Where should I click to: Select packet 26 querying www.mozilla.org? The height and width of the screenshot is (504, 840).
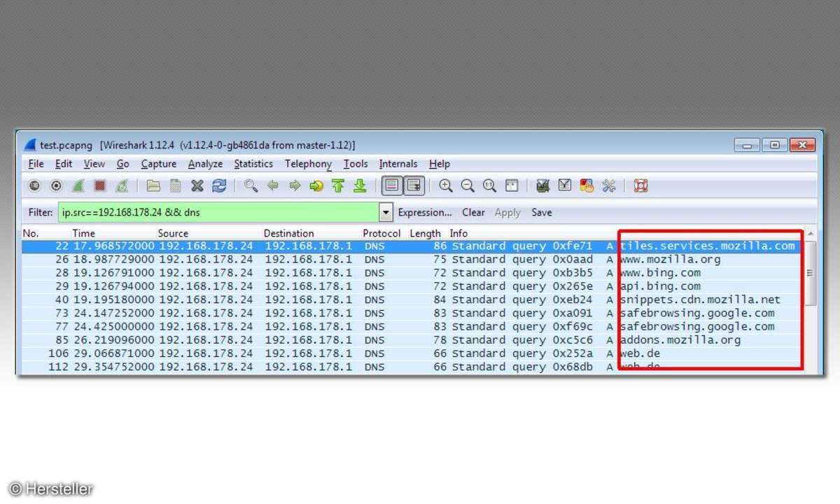[413, 260]
